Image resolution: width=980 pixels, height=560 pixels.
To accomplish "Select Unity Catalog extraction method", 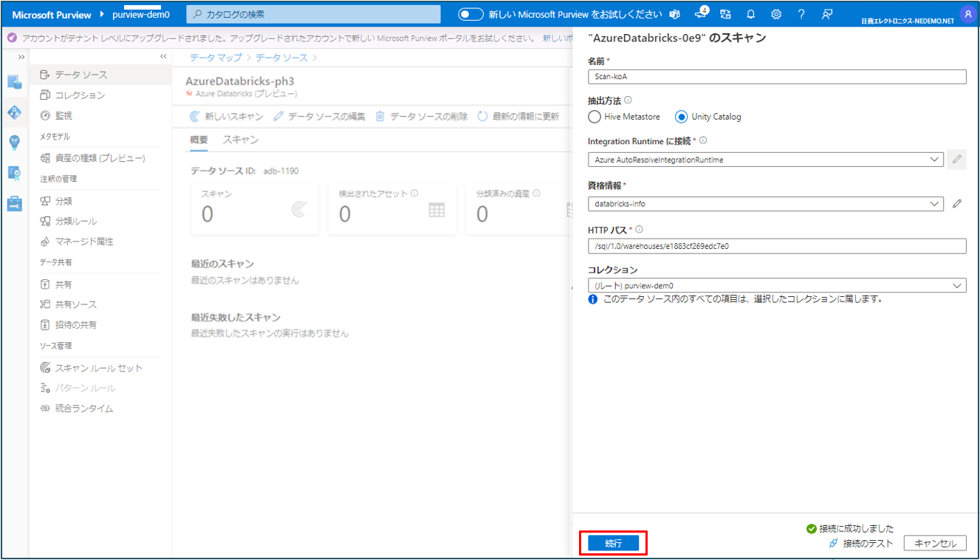I will click(x=681, y=117).
